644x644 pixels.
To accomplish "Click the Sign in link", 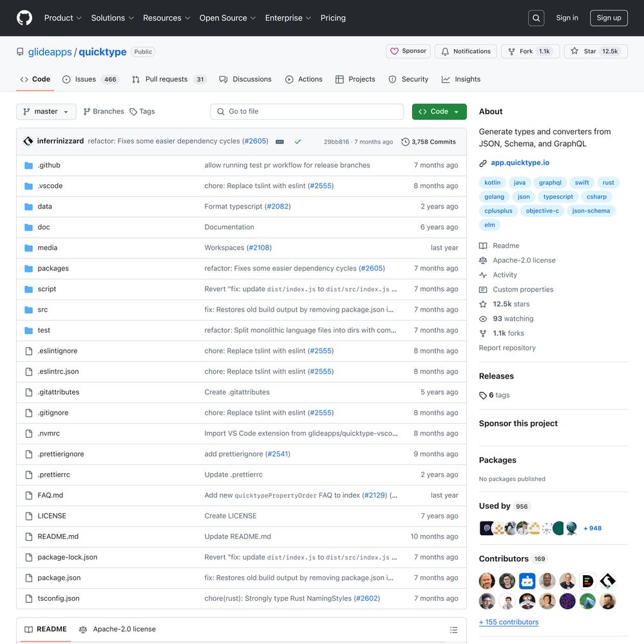I will 567,18.
